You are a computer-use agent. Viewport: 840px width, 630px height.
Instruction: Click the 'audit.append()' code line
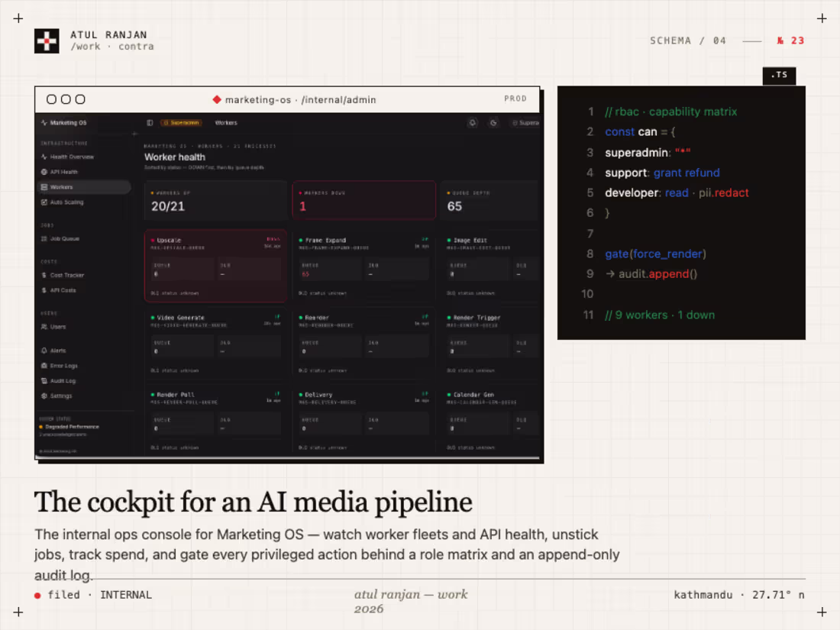coord(651,273)
